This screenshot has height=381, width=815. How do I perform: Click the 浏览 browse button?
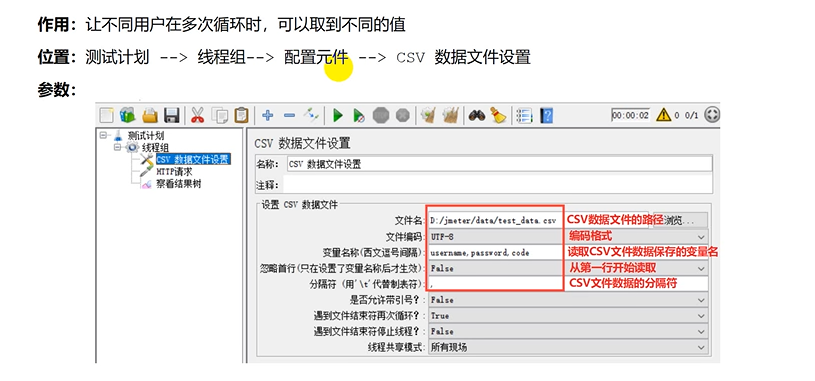(680, 220)
